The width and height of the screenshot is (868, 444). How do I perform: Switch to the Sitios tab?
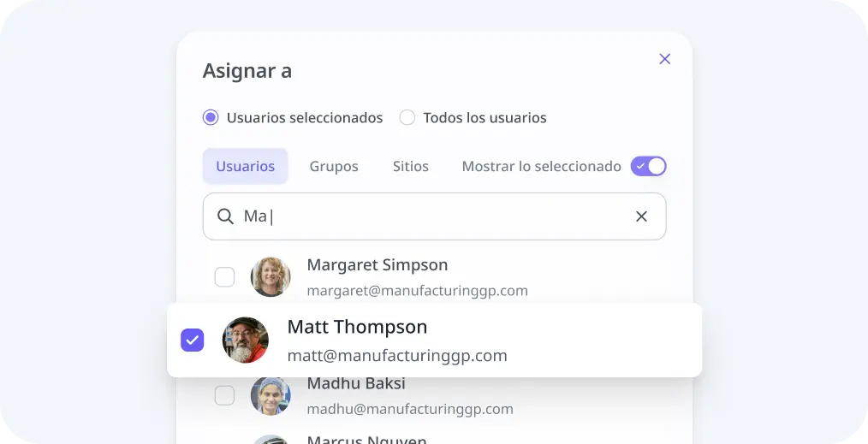click(x=411, y=166)
